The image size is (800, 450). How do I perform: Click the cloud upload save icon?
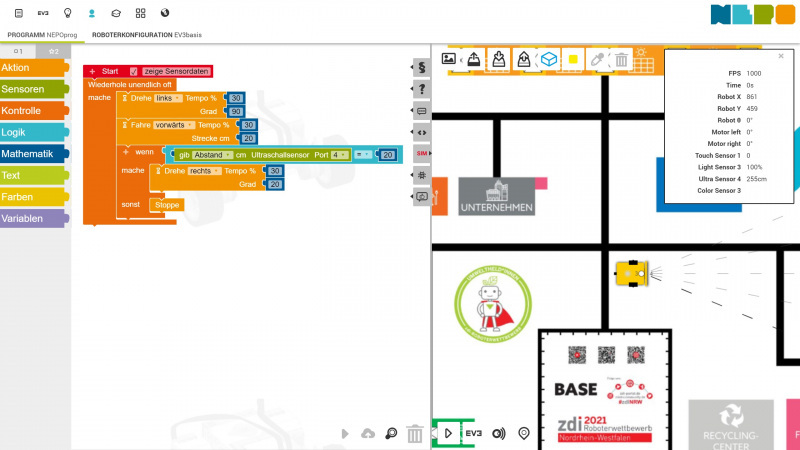368,434
